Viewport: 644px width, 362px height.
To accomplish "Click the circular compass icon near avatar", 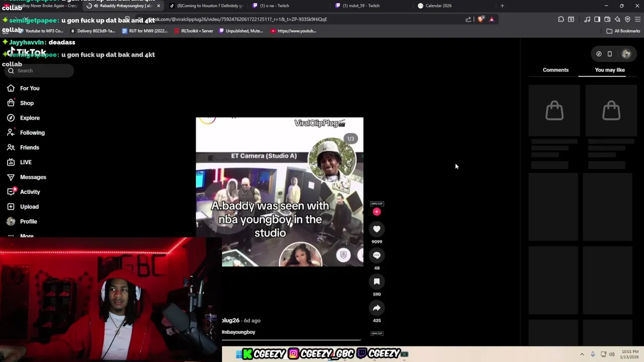I will 599,54.
